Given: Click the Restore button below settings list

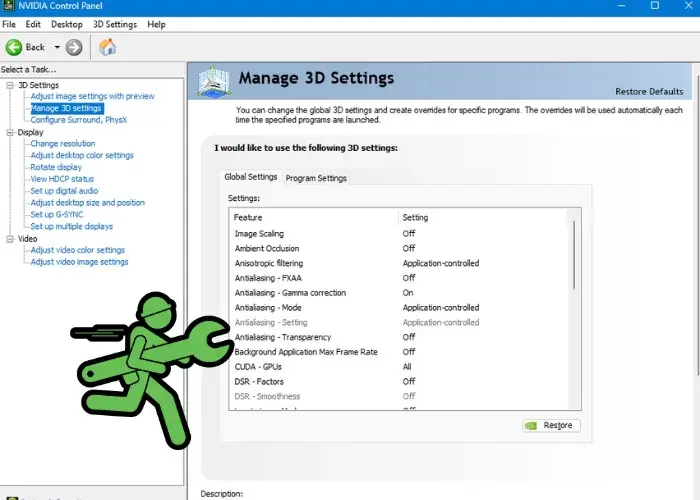Looking at the screenshot, I should click(x=551, y=425).
